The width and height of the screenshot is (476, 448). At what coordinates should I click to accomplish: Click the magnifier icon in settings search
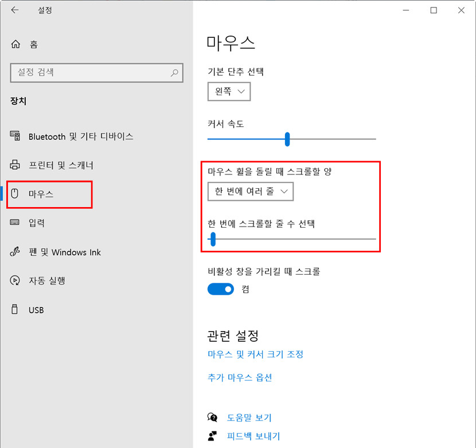pos(174,73)
